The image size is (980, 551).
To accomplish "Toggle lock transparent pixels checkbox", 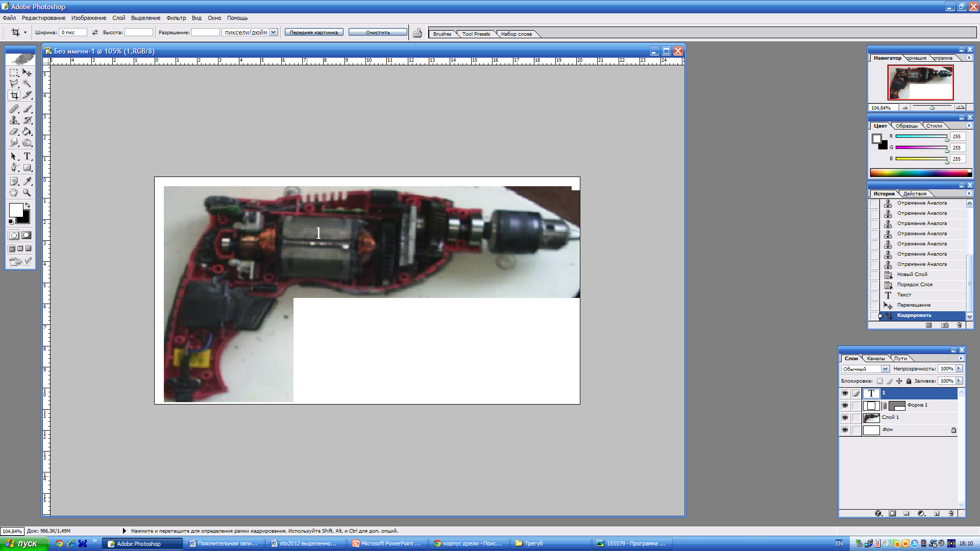I will coord(879,381).
